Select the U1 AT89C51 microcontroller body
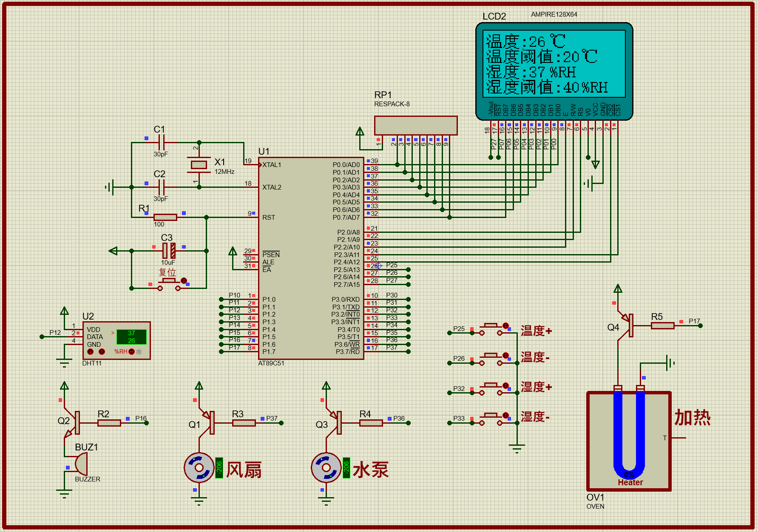The height and width of the screenshot is (532, 758). tap(311, 258)
